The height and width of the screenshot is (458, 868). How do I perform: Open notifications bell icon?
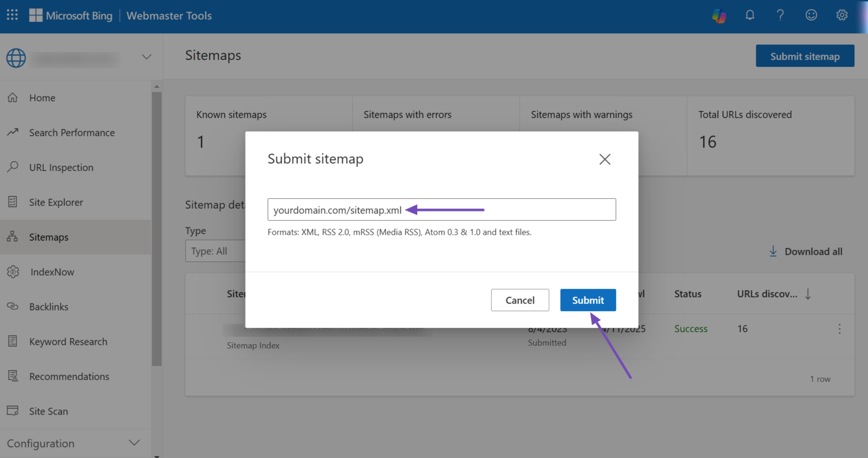click(750, 15)
